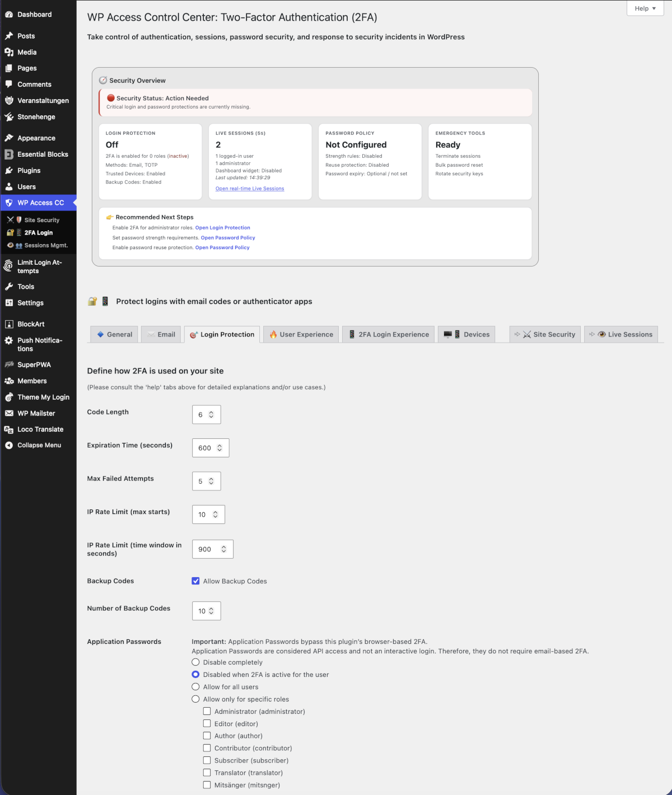Open real-time Live Sessions link
This screenshot has width=672, height=795.
(250, 189)
